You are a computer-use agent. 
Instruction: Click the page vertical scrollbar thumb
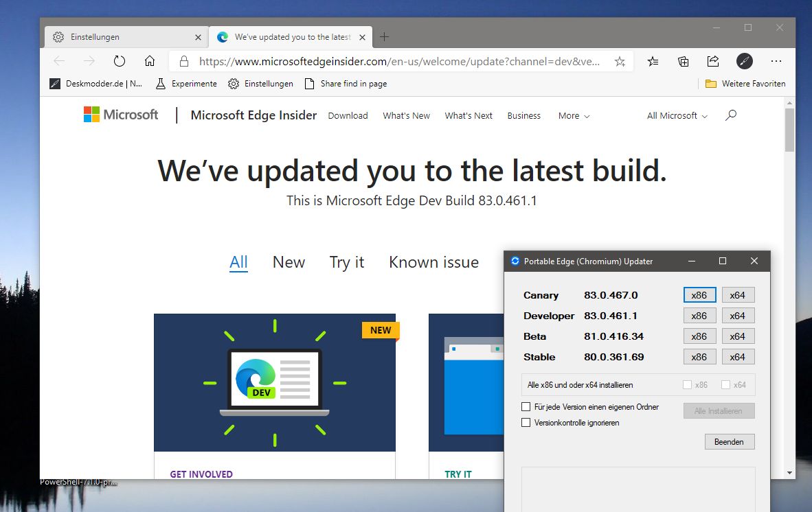(790, 130)
